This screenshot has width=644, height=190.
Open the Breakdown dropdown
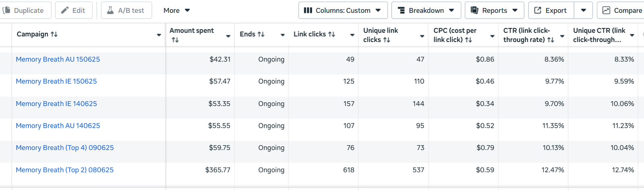[x=426, y=10]
